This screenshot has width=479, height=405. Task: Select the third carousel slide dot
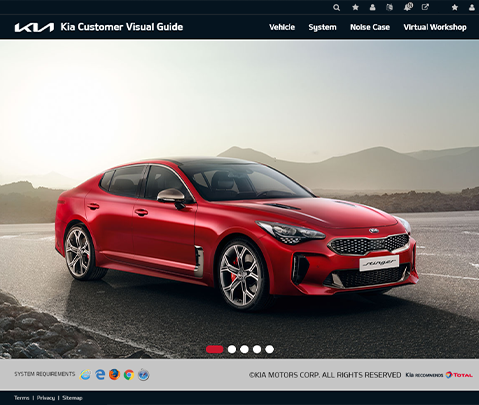coord(244,349)
